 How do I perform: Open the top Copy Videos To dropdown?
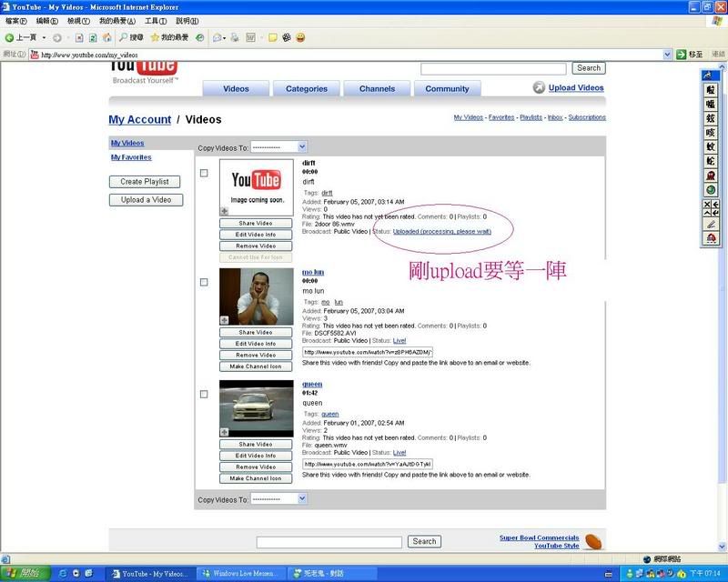279,147
